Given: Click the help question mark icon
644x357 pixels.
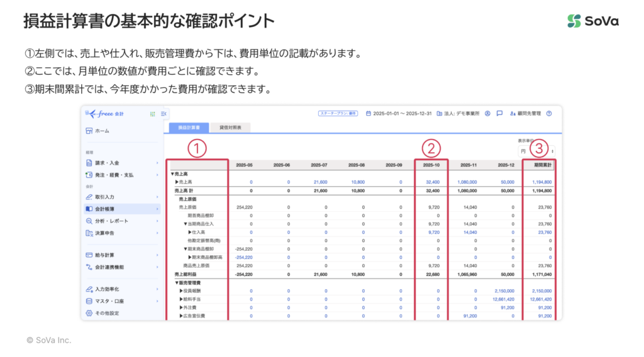Looking at the screenshot, I should coord(549,114).
